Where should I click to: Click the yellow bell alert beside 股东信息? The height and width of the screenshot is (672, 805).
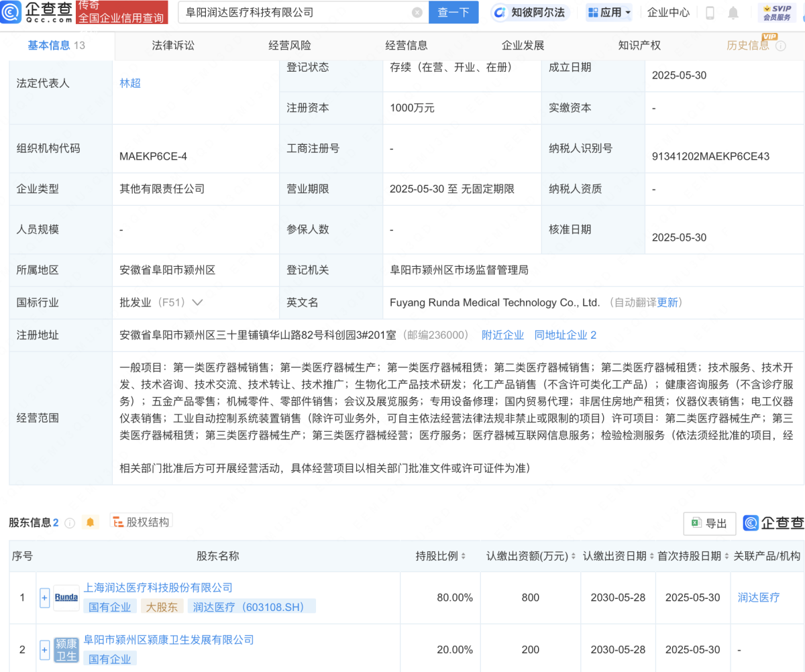(x=90, y=522)
